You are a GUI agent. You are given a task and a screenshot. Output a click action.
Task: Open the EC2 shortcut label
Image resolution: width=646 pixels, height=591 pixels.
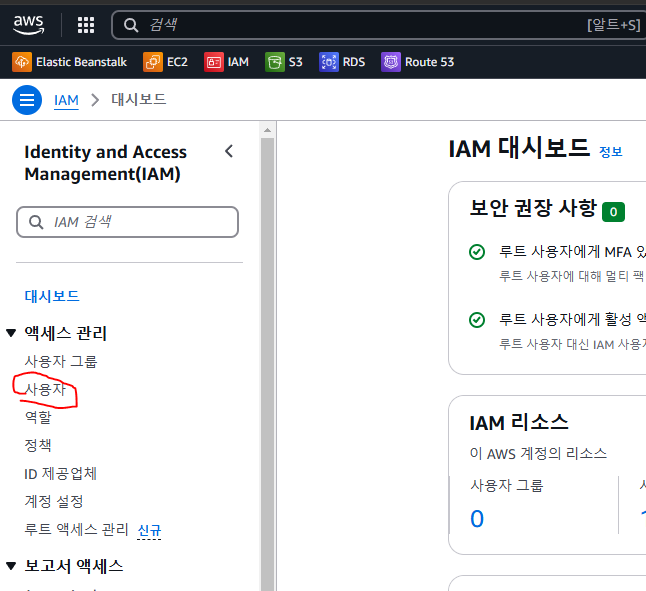[x=177, y=62]
